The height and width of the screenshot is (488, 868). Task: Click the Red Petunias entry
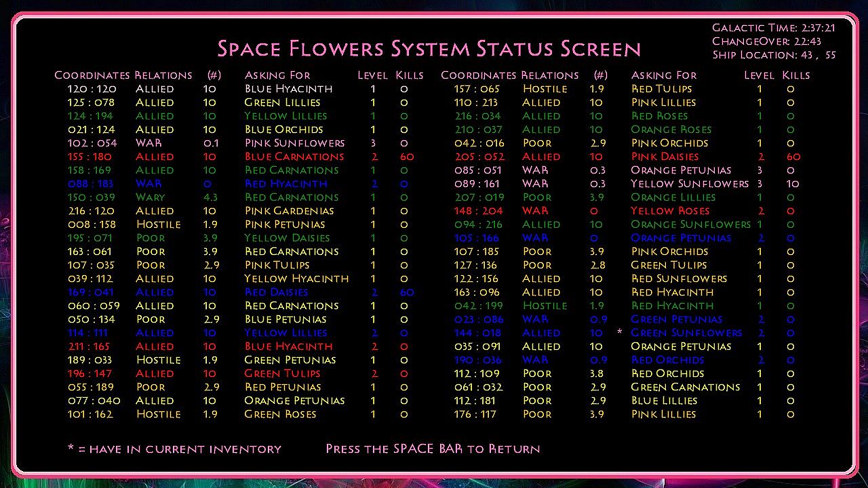pyautogui.click(x=283, y=387)
